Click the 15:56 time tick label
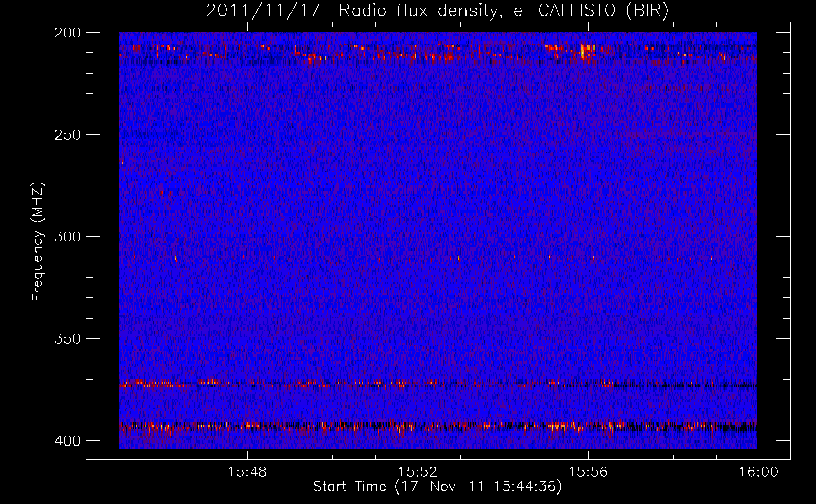The height and width of the screenshot is (504, 816). (x=588, y=472)
